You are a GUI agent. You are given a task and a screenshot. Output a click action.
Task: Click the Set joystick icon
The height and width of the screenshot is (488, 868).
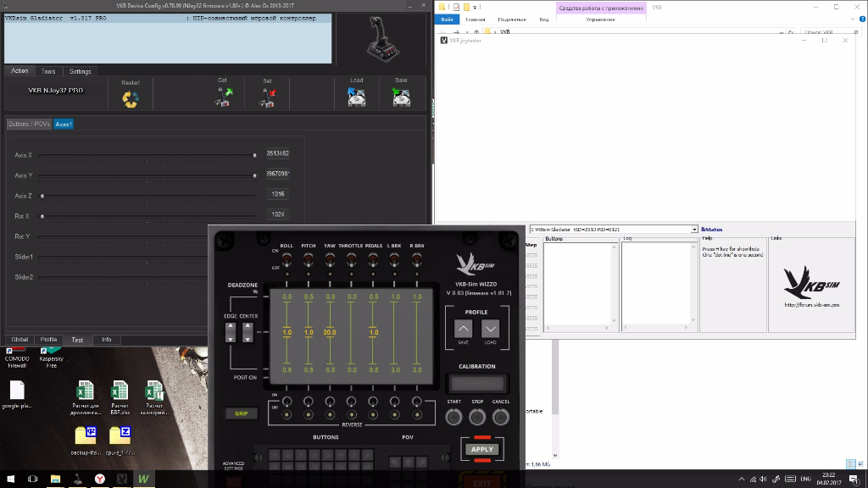(268, 97)
